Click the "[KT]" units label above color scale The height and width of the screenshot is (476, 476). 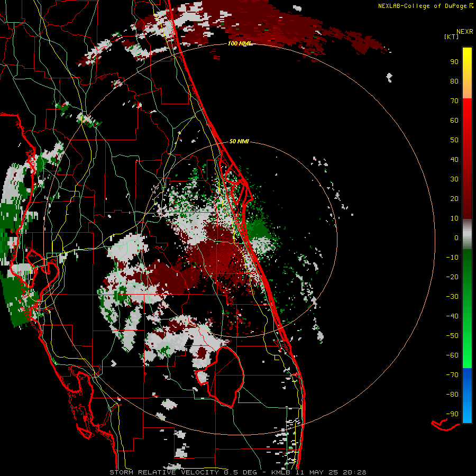(451, 36)
